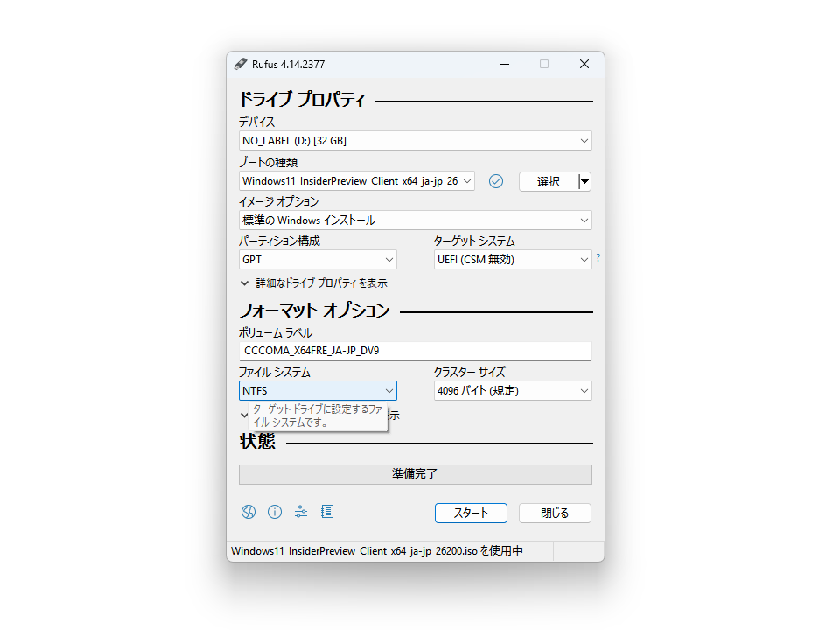Click the file system tooltip text

click(x=318, y=416)
